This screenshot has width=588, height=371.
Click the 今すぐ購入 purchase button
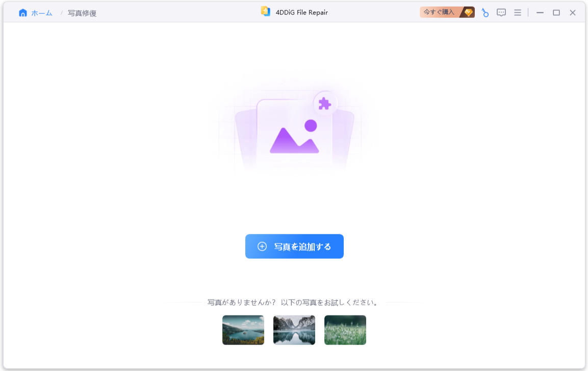(x=440, y=11)
